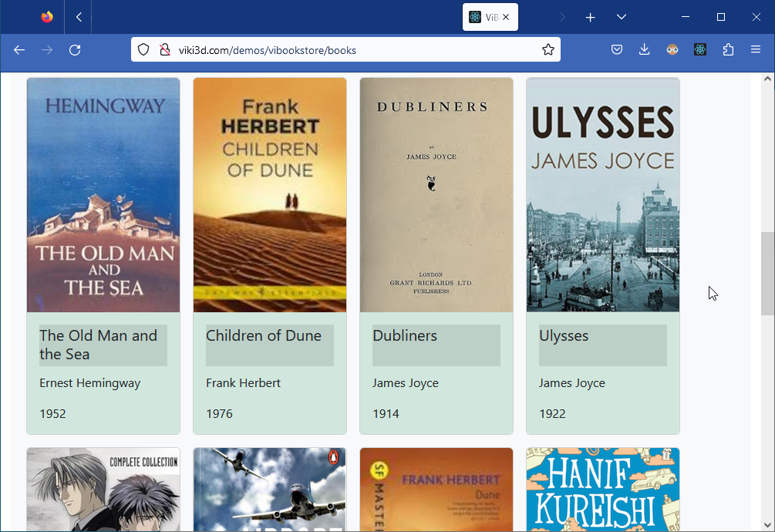Click the vertical scrollbar thumb
The width and height of the screenshot is (775, 532).
tap(767, 273)
